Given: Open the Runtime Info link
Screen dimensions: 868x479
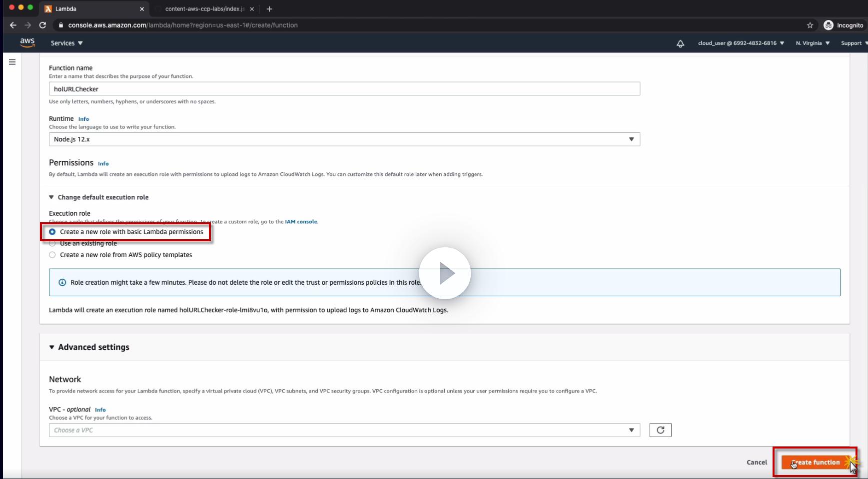Looking at the screenshot, I should pos(83,119).
